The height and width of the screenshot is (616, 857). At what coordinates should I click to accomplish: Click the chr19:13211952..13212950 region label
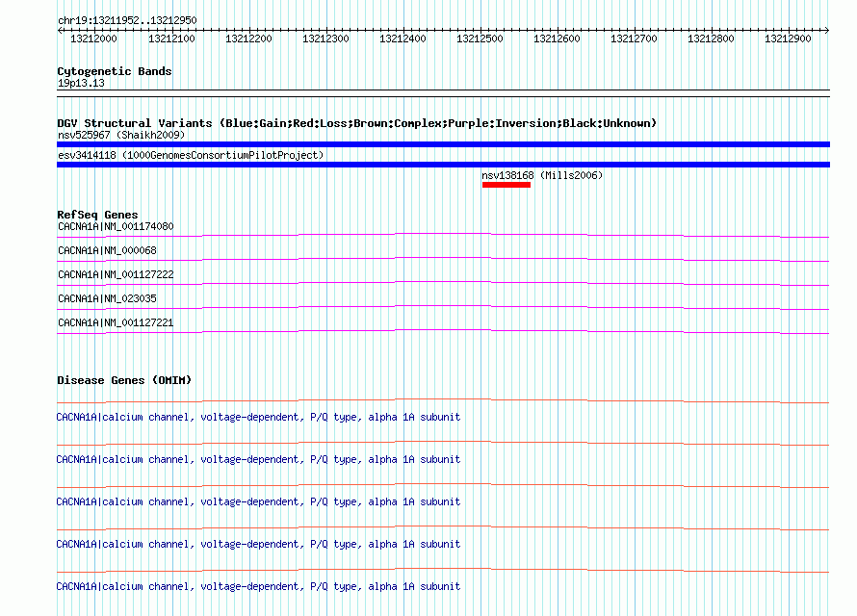[127, 20]
